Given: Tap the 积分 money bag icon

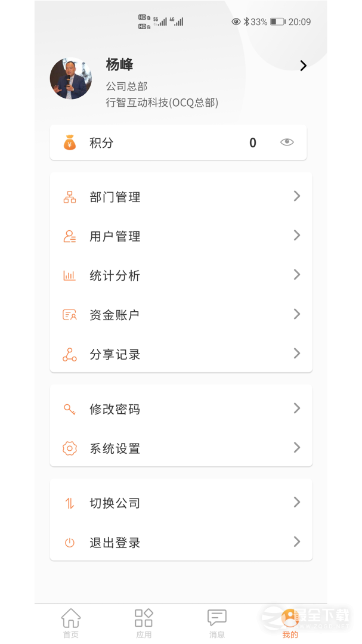Looking at the screenshot, I should coord(70,143).
